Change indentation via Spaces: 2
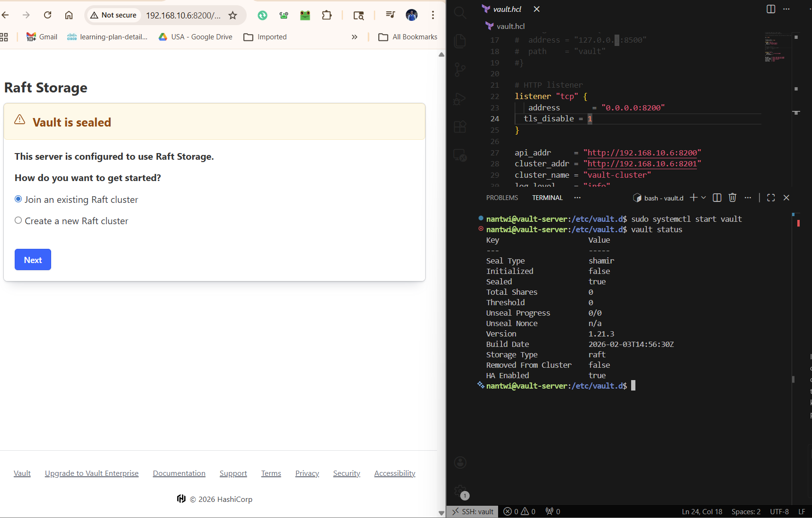812x518 pixels. pyautogui.click(x=746, y=512)
